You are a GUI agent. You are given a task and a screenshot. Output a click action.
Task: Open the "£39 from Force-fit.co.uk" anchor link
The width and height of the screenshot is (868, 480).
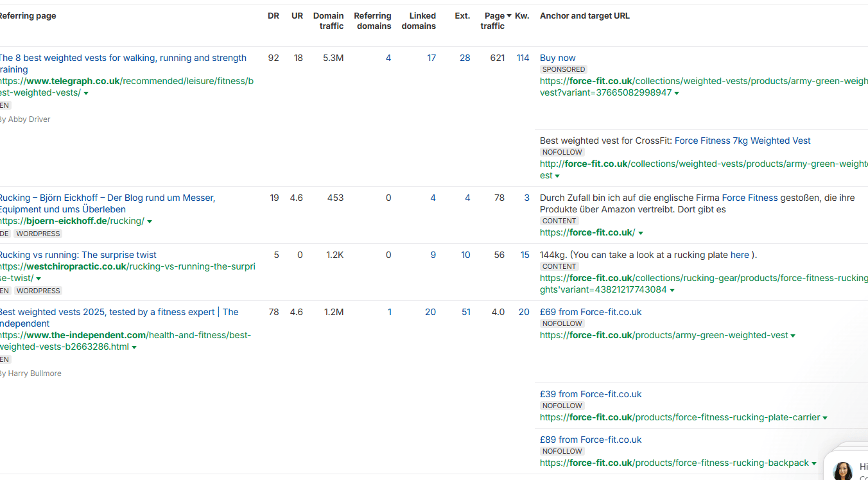[x=591, y=394]
